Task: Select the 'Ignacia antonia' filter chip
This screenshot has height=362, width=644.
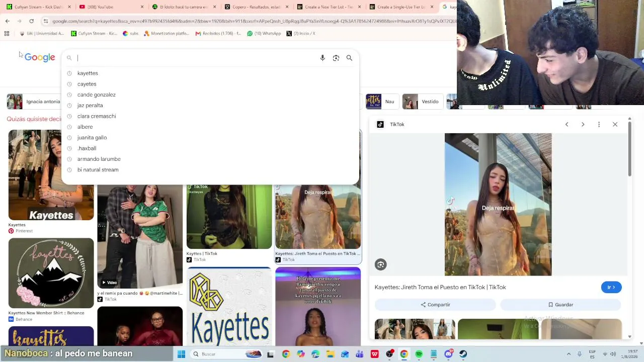Action: 34,102
